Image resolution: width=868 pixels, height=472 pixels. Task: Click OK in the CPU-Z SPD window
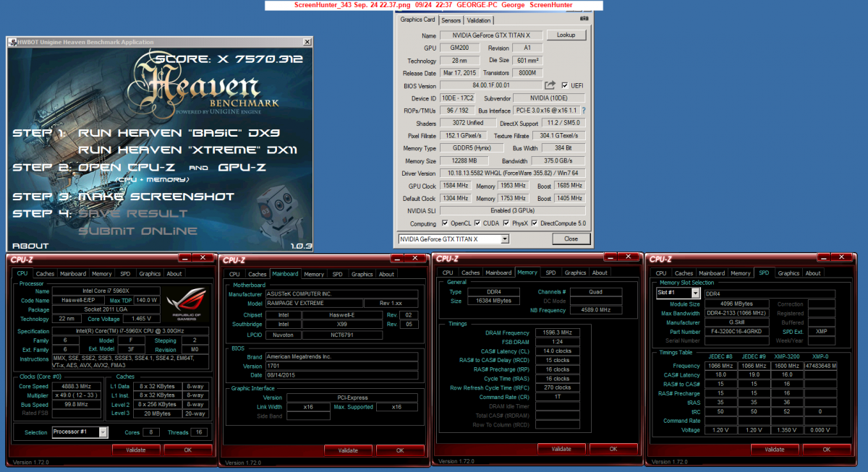[x=827, y=449]
